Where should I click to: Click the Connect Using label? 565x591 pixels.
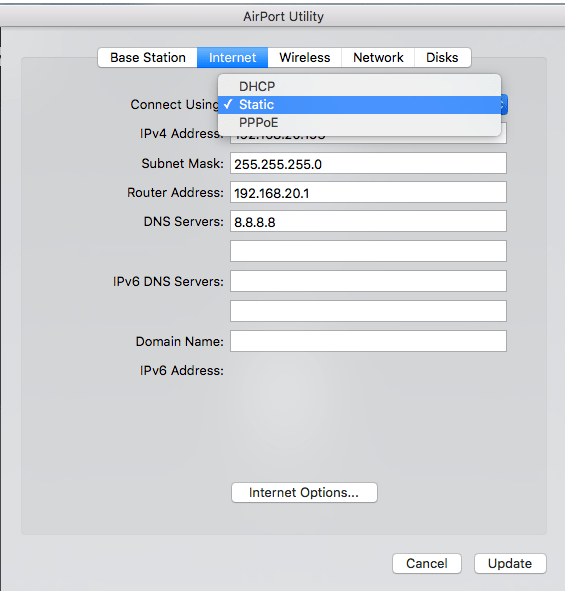coord(175,104)
